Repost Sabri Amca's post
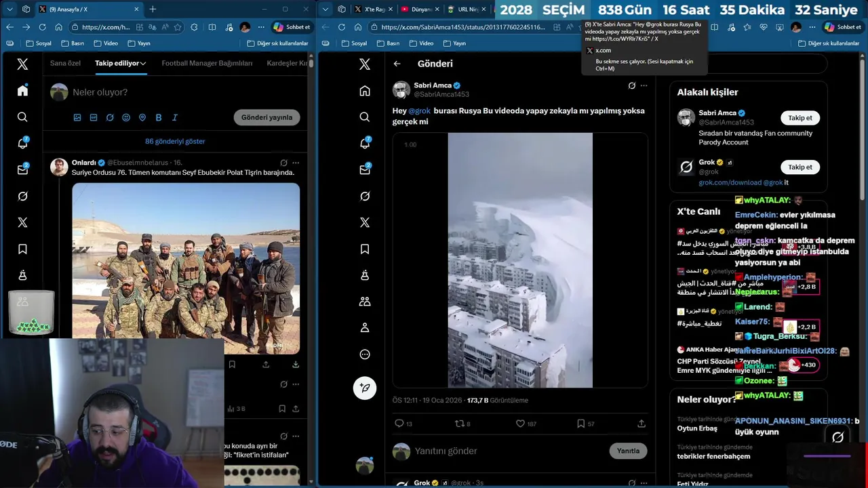Image resolution: width=868 pixels, height=488 pixels. 459,424
